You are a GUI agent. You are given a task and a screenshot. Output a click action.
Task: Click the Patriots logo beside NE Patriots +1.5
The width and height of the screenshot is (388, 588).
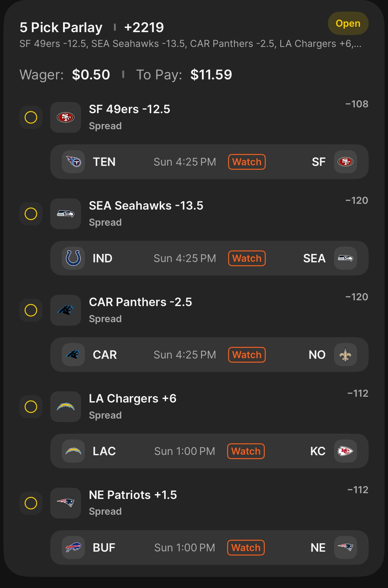coord(66,503)
